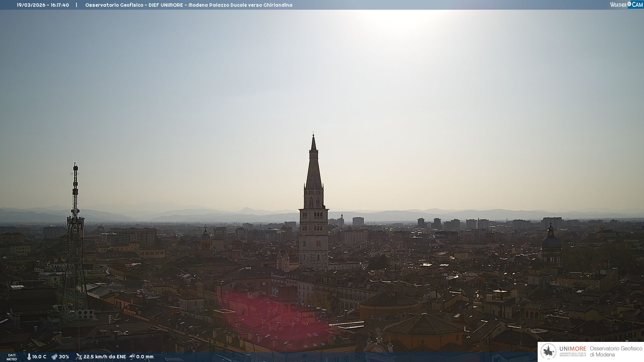Click the wind anemometer icon
Viewport: 644px width, 362px height.
coord(79,357)
